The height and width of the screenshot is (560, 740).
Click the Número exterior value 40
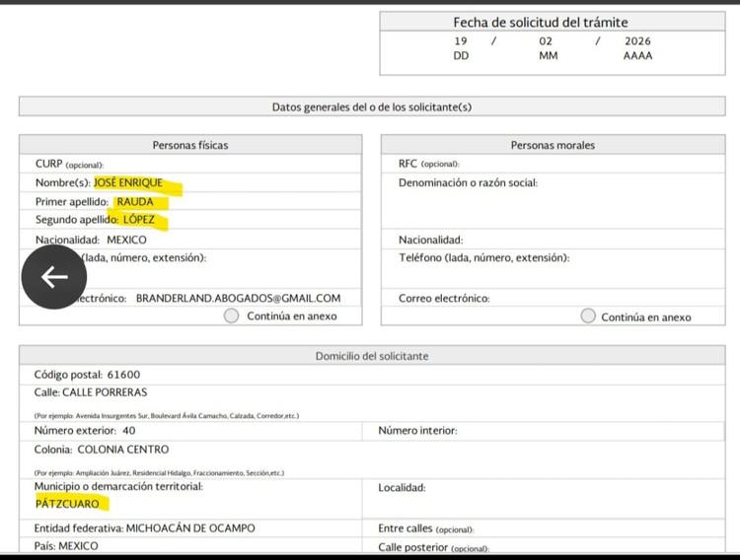pyautogui.click(x=128, y=431)
